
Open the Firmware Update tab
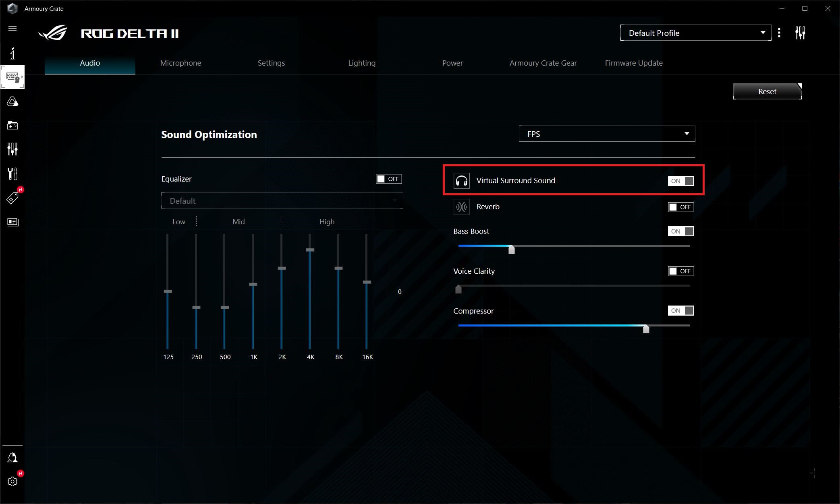point(634,63)
